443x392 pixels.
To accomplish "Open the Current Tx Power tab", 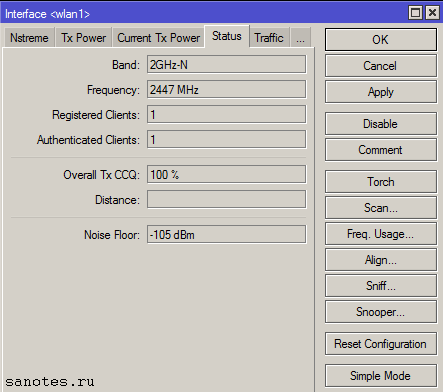I will [158, 38].
